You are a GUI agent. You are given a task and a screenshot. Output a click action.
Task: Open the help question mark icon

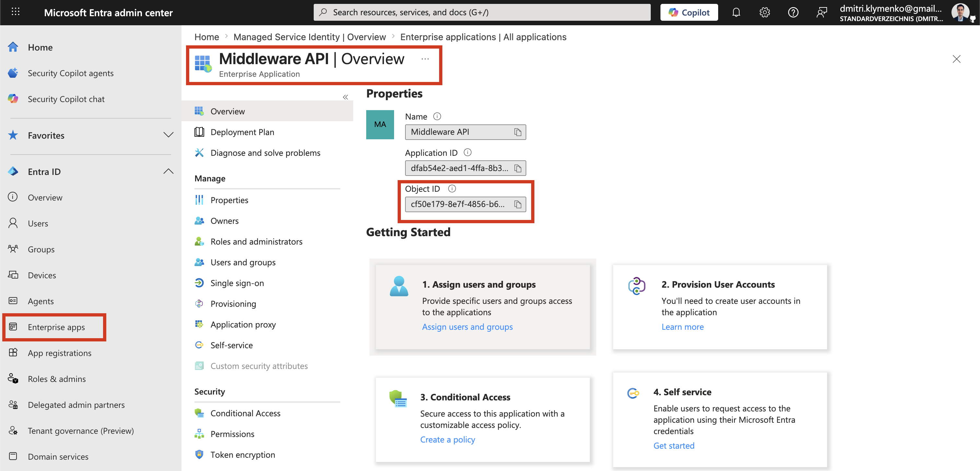click(793, 13)
